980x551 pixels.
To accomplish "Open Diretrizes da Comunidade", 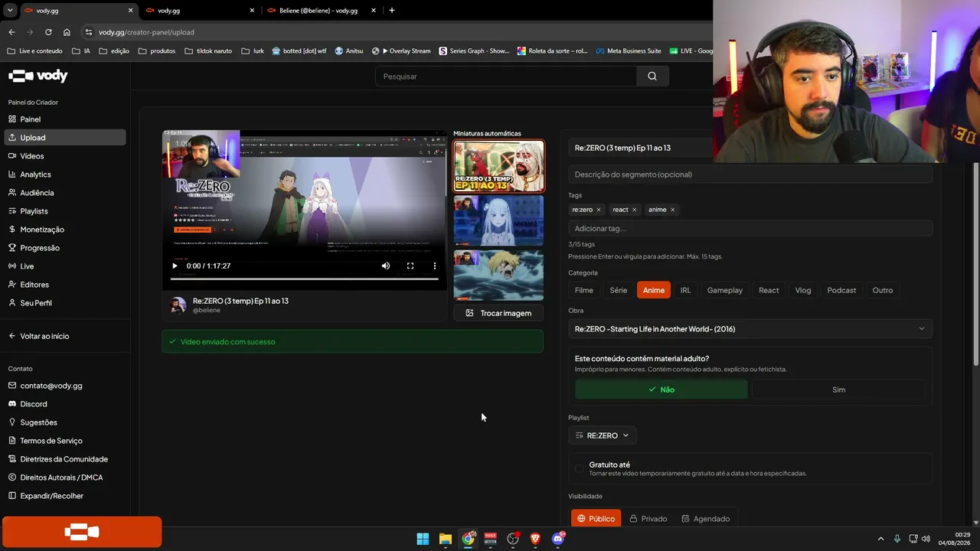I will 58,459.
